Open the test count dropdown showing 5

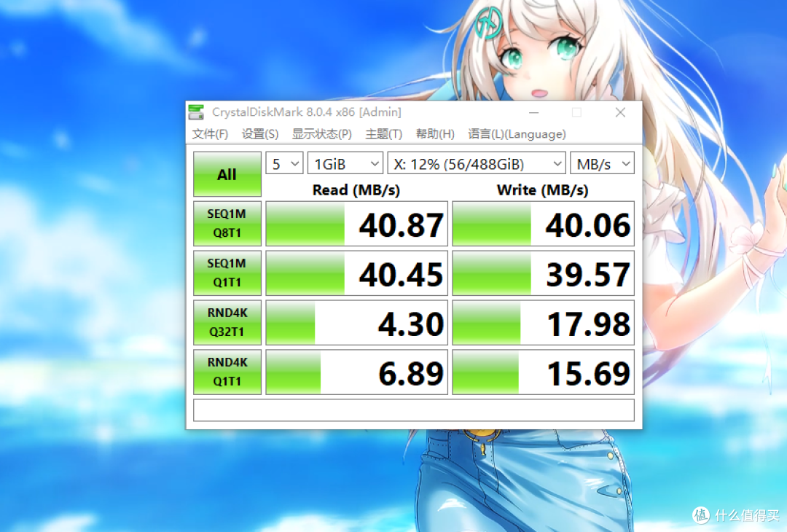pyautogui.click(x=284, y=164)
